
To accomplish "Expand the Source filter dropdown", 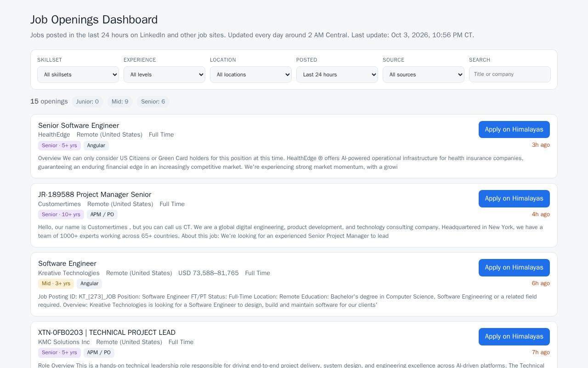I will (424, 75).
